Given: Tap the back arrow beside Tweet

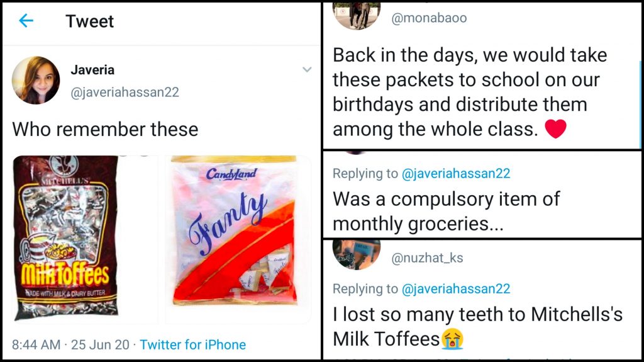Looking at the screenshot, I should 26,21.
